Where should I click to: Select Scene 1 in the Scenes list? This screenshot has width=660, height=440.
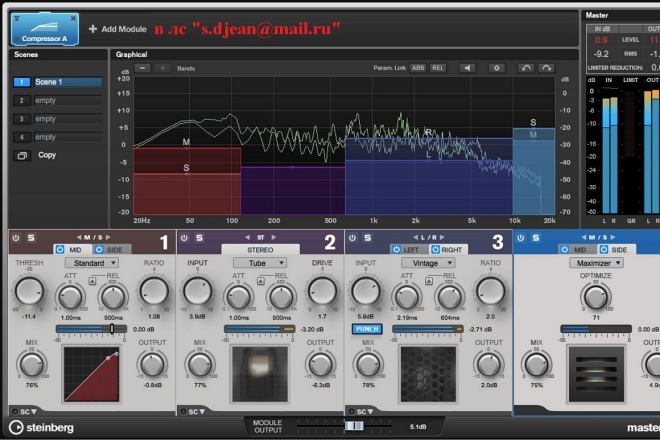(x=58, y=82)
